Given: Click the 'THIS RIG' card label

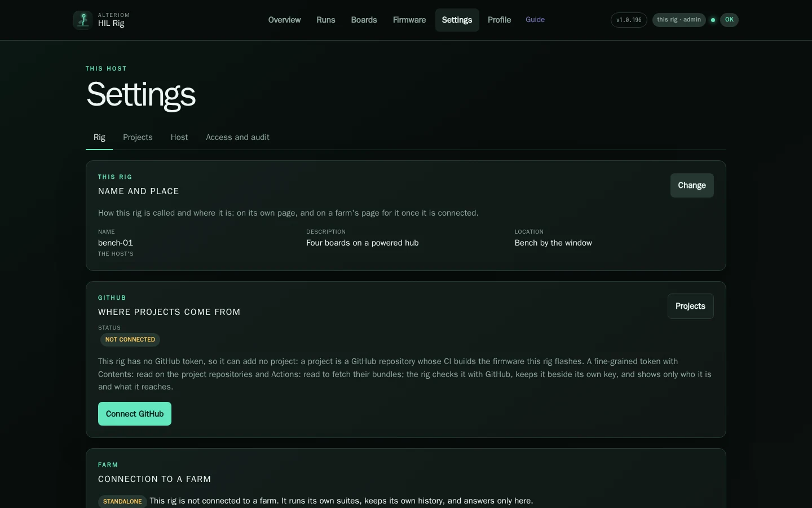Looking at the screenshot, I should coord(115,177).
